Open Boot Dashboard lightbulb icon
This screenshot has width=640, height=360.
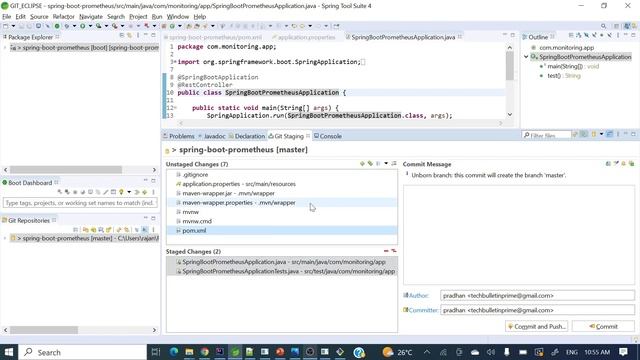[x=121, y=192]
